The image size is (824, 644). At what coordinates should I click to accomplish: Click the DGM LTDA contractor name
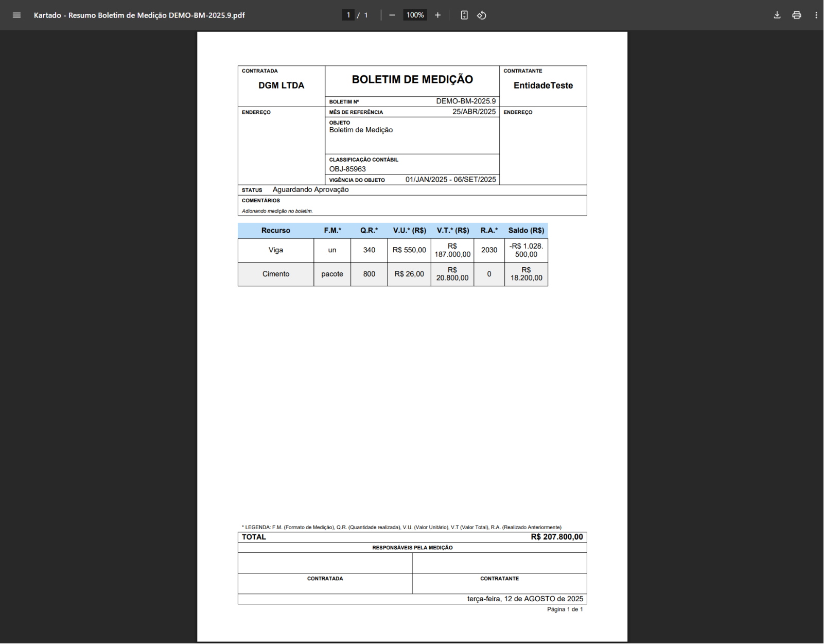point(281,85)
